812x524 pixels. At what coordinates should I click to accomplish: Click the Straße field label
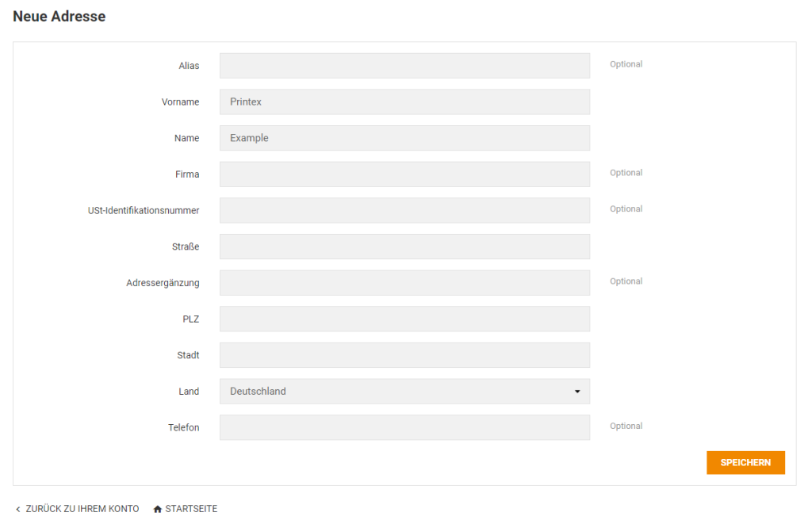(186, 247)
